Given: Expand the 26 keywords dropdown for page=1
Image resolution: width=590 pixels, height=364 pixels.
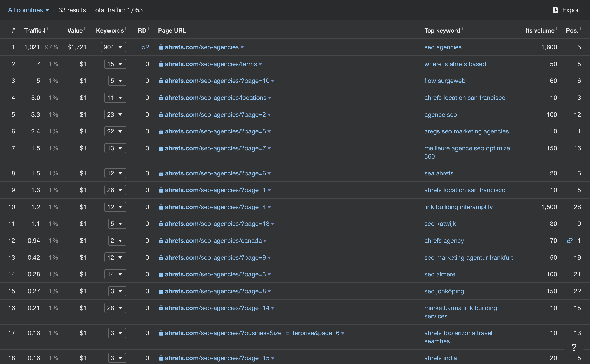Looking at the screenshot, I should pyautogui.click(x=115, y=190).
